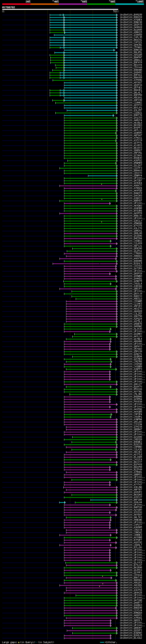Select hit label UniRef100_B0UFF2

(x=131, y=128)
